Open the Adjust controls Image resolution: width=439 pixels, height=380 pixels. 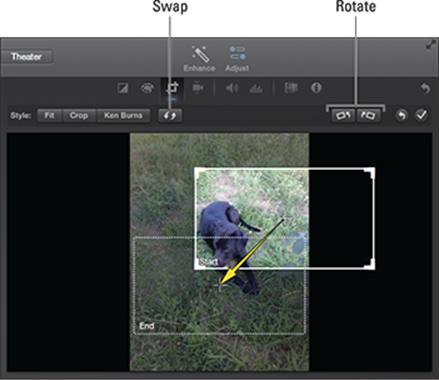pos(237,59)
